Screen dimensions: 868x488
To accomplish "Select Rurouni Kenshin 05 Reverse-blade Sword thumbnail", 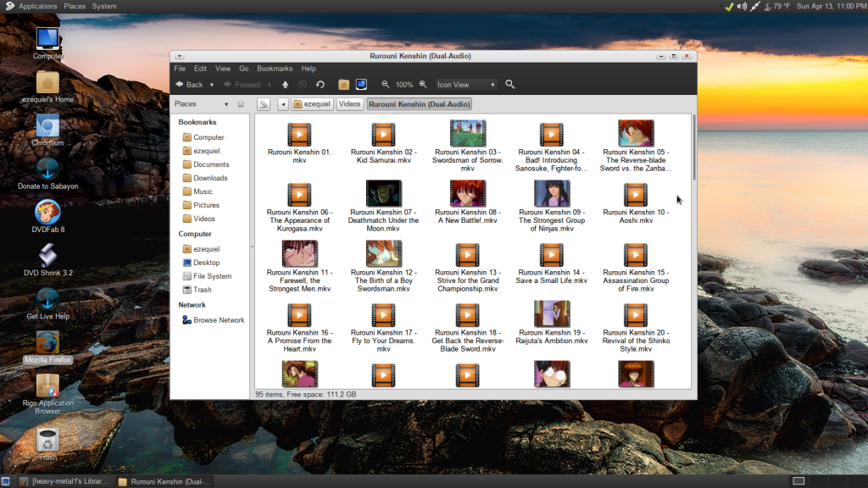I will (636, 133).
